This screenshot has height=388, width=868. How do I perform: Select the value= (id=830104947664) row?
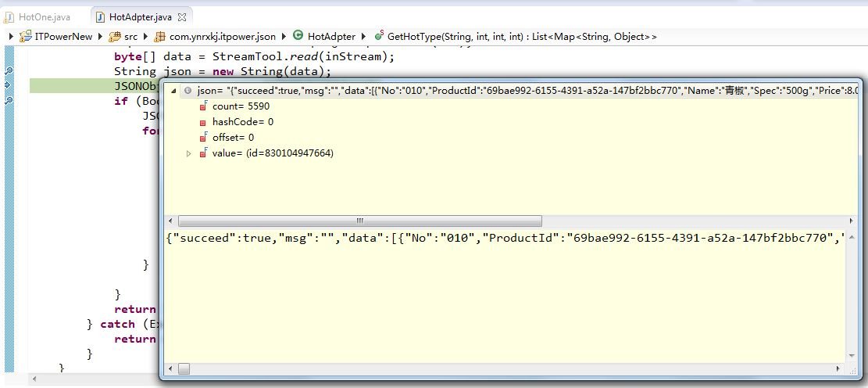point(273,153)
